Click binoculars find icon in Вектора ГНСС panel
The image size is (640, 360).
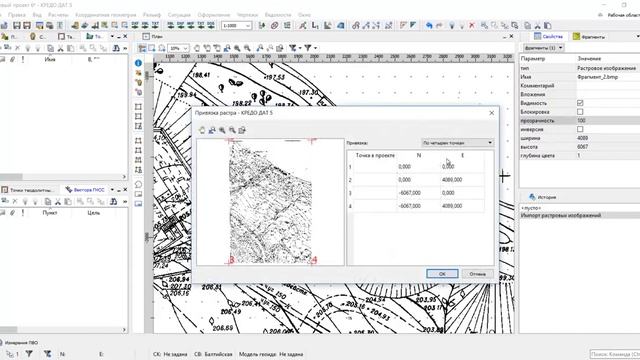(114, 202)
